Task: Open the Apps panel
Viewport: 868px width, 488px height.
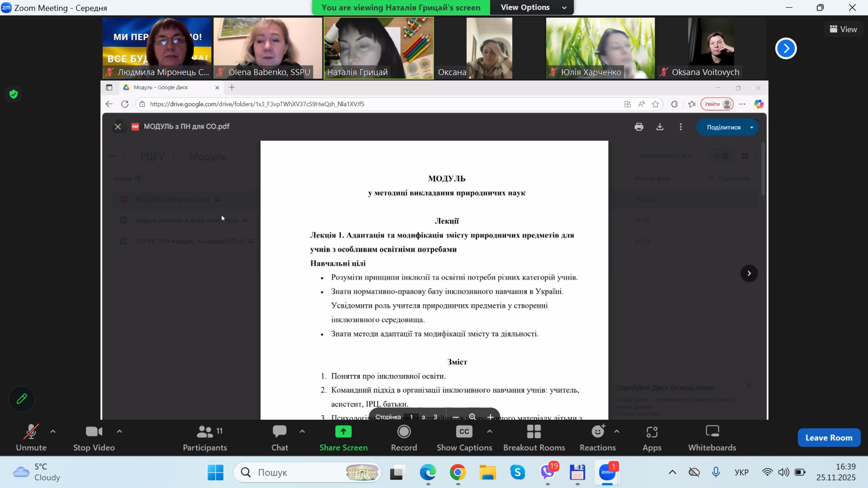Action: pyautogui.click(x=651, y=437)
